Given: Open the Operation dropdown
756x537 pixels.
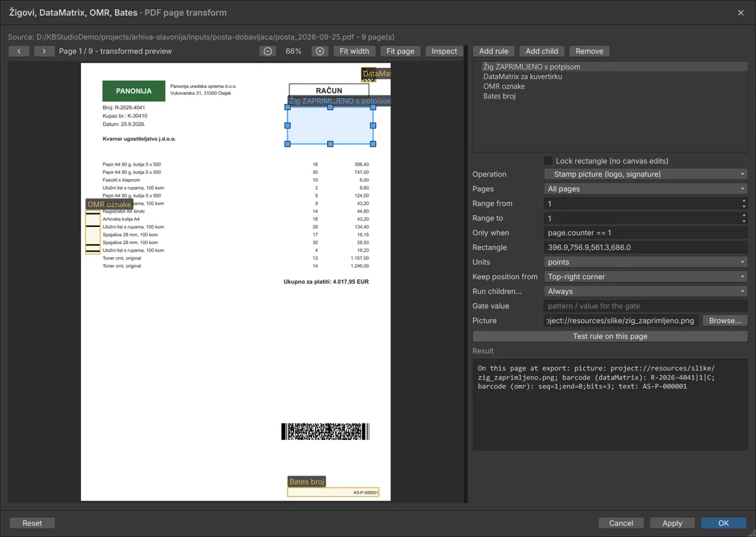Looking at the screenshot, I should [645, 174].
